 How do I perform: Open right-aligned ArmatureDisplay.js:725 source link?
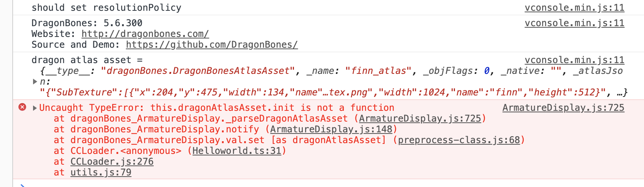coord(563,108)
